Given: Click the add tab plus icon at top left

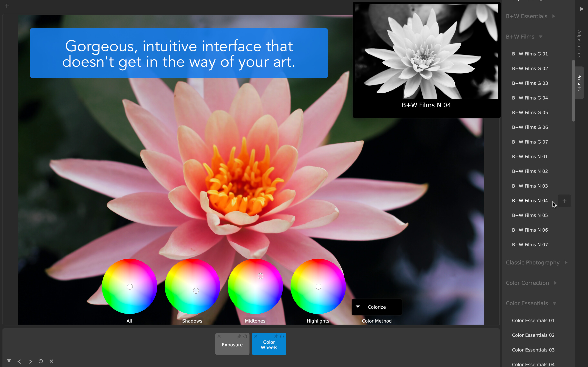Looking at the screenshot, I should [7, 6].
